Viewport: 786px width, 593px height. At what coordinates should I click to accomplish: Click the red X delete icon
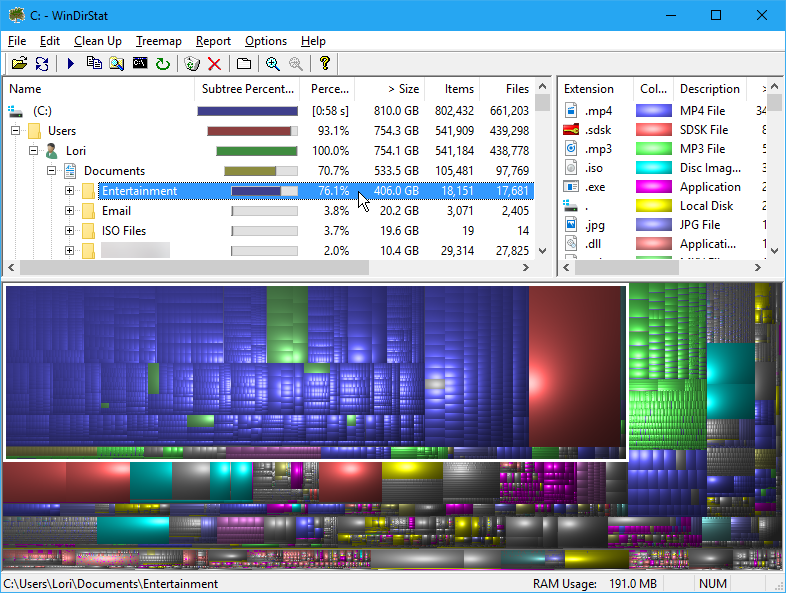(x=214, y=63)
